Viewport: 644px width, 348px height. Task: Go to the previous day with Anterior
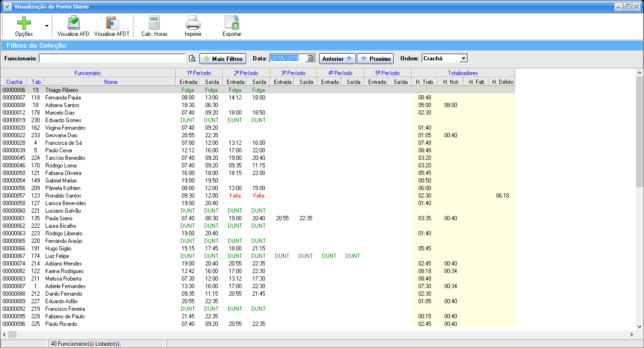pos(337,58)
